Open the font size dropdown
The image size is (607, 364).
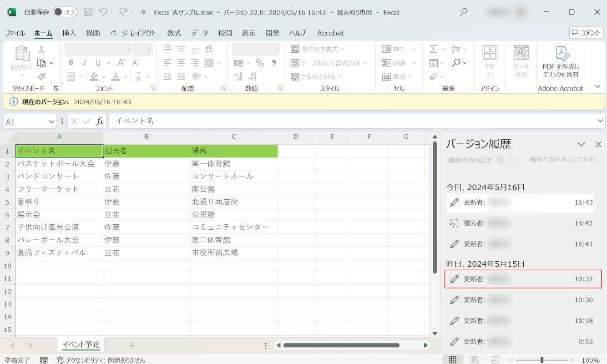(149, 49)
